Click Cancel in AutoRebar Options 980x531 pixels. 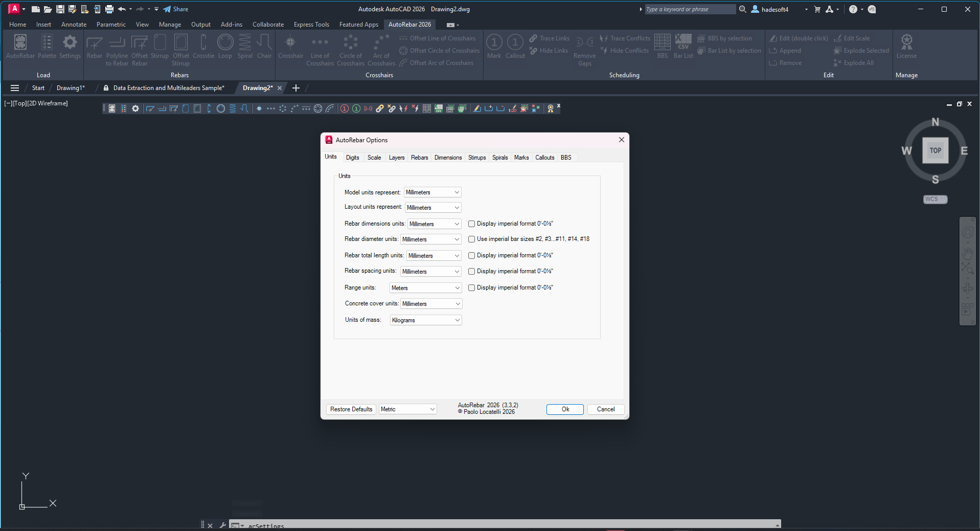606,409
